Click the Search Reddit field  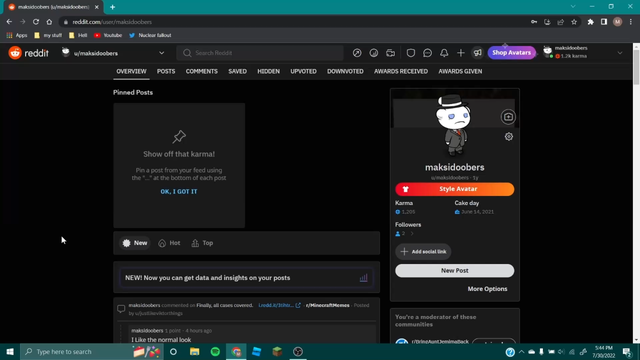[260, 53]
